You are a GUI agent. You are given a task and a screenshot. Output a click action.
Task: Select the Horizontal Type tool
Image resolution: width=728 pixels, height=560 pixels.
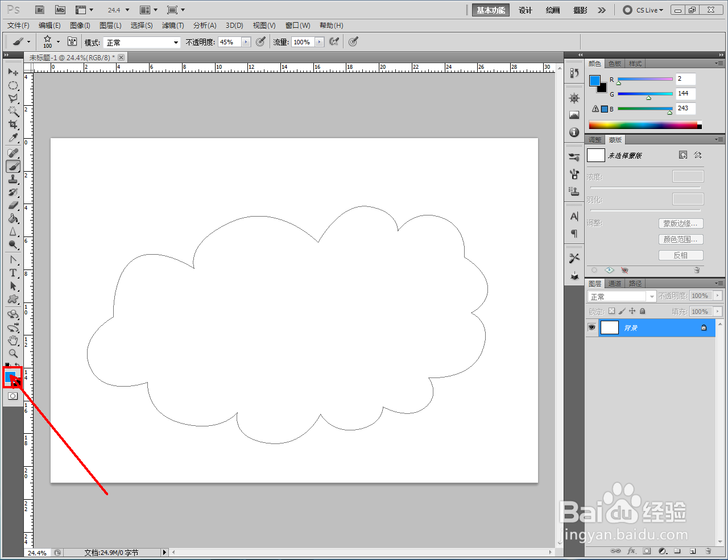point(13,273)
